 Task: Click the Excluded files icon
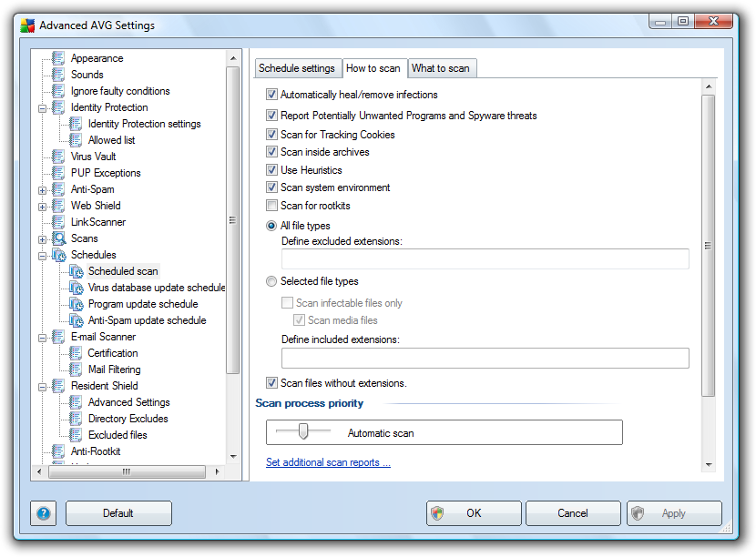tap(76, 435)
